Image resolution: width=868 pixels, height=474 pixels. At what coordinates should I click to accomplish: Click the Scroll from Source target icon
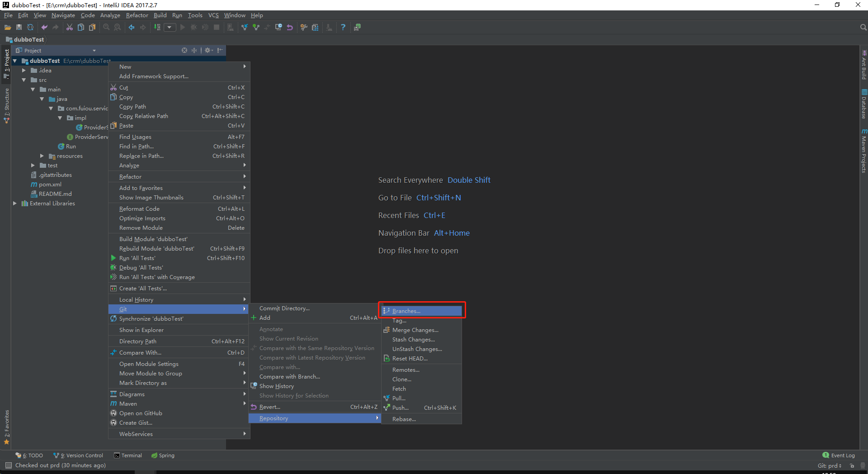pos(184,50)
